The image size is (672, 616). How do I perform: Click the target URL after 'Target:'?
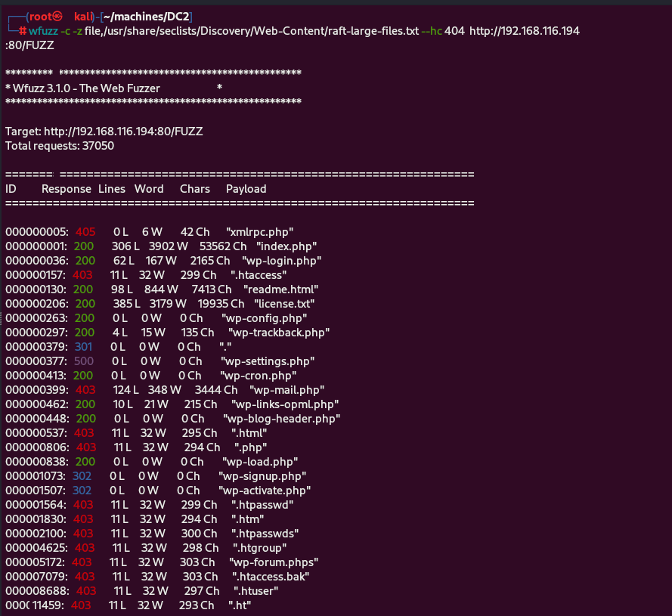click(x=123, y=131)
